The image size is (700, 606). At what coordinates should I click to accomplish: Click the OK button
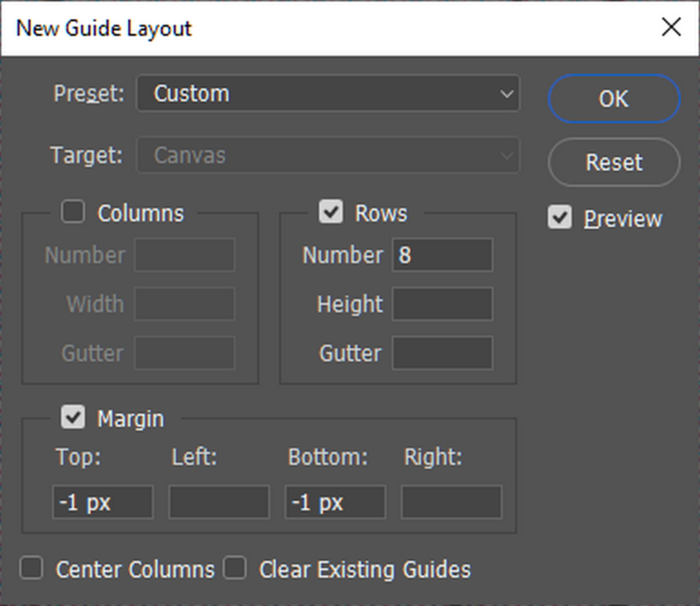tap(613, 99)
